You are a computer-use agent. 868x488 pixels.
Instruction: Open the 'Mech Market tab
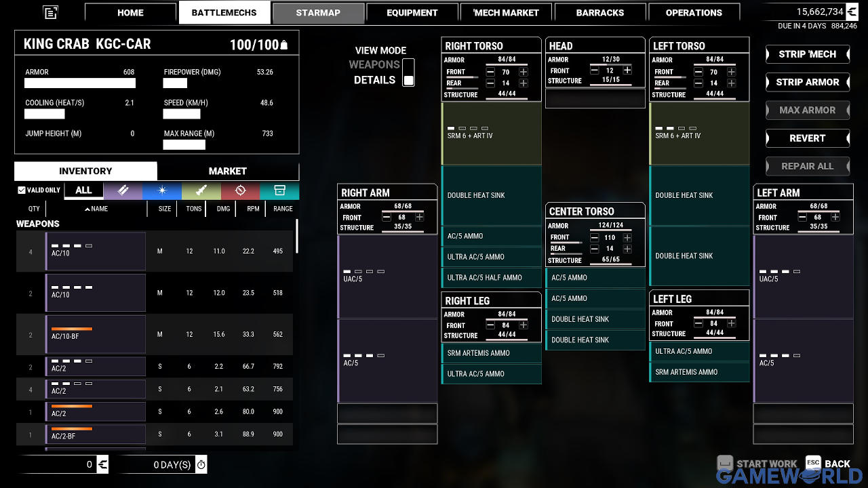506,12
